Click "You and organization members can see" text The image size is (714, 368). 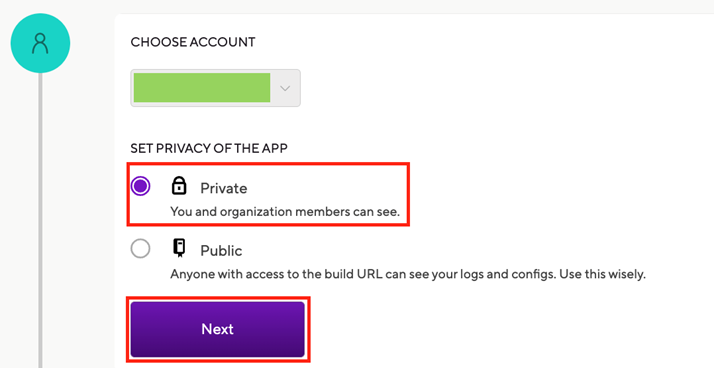coord(285,212)
